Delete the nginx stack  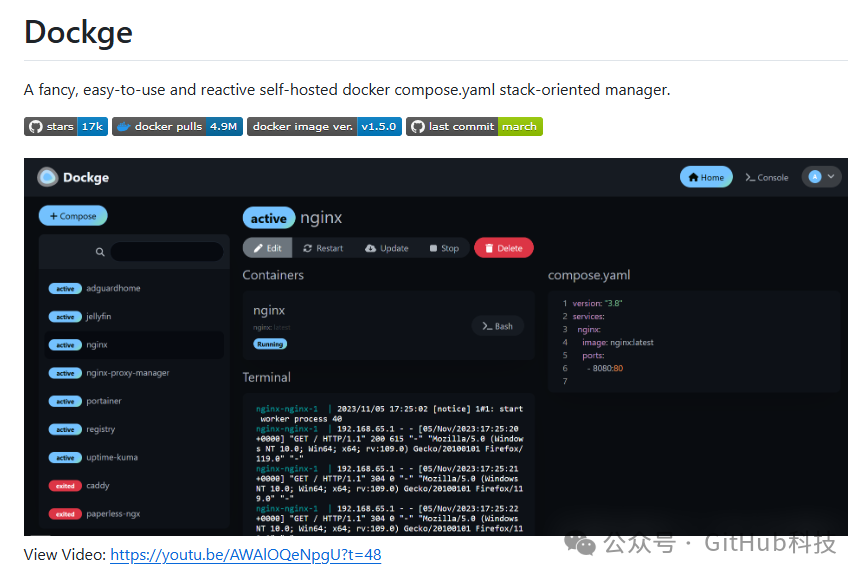504,248
